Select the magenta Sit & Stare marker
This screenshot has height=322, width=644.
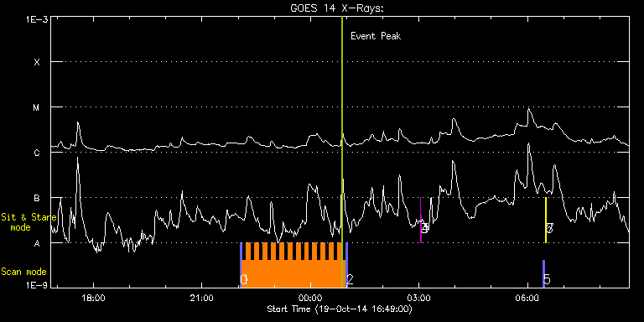click(x=421, y=221)
